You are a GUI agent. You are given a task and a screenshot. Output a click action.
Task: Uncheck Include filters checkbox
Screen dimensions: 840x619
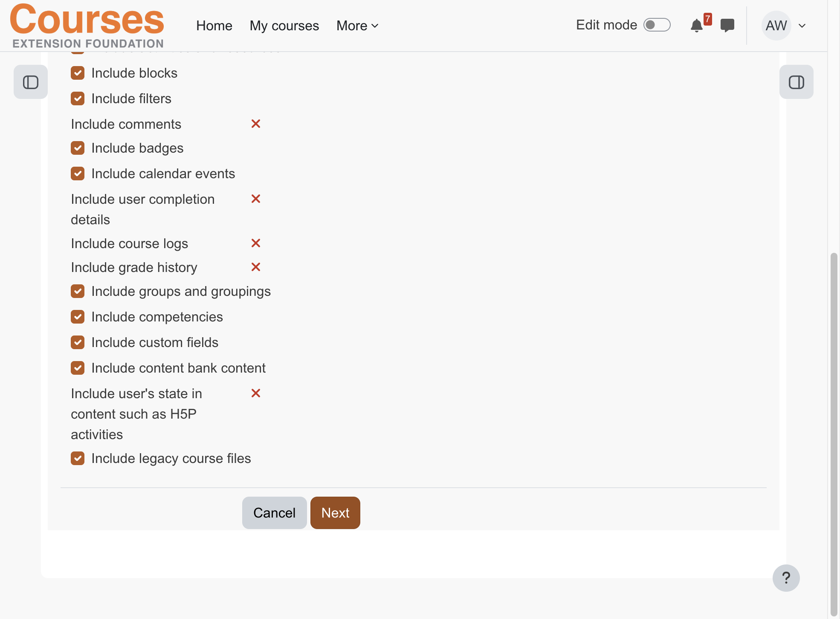(78, 98)
